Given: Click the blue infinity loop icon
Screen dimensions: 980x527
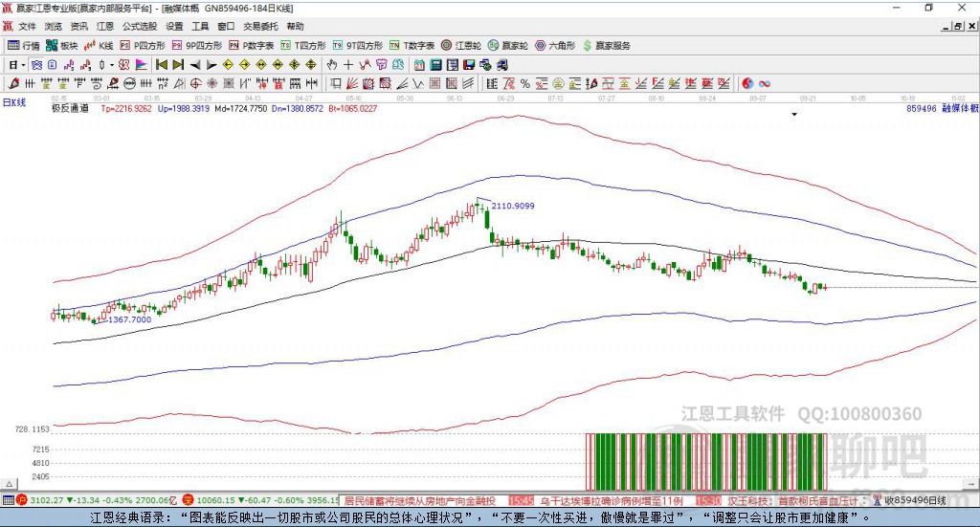Looking at the screenshot, I should tap(765, 83).
